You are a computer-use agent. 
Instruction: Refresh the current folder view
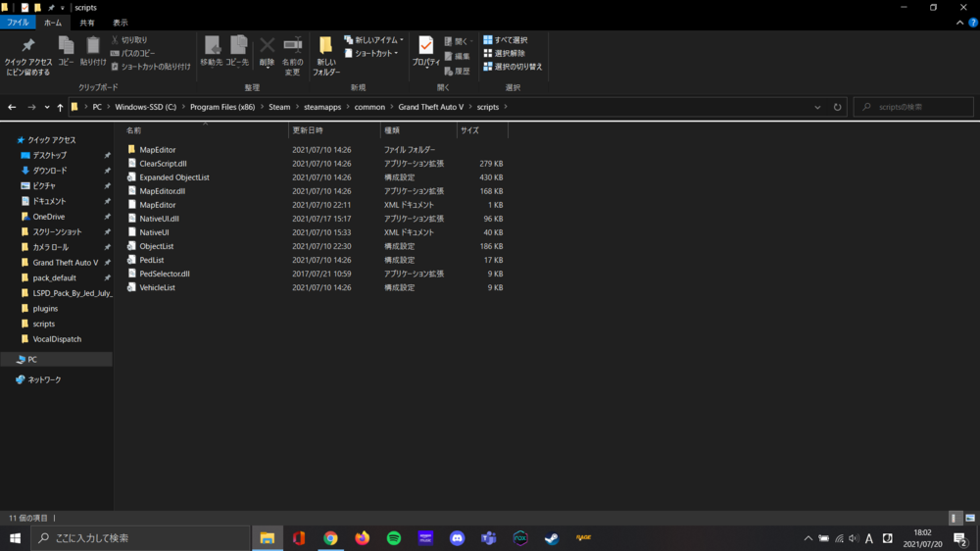pyautogui.click(x=838, y=107)
